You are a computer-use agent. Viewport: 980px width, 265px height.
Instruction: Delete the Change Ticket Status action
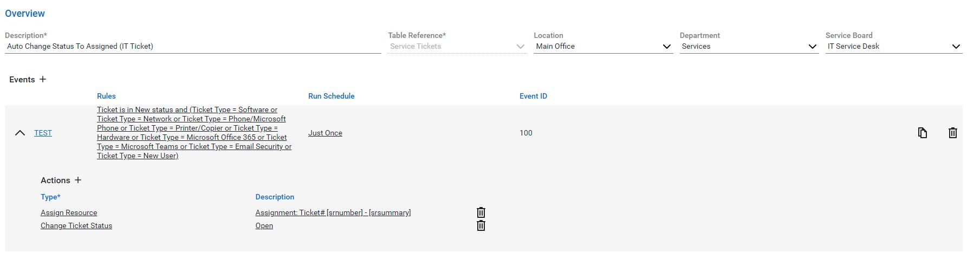[481, 225]
